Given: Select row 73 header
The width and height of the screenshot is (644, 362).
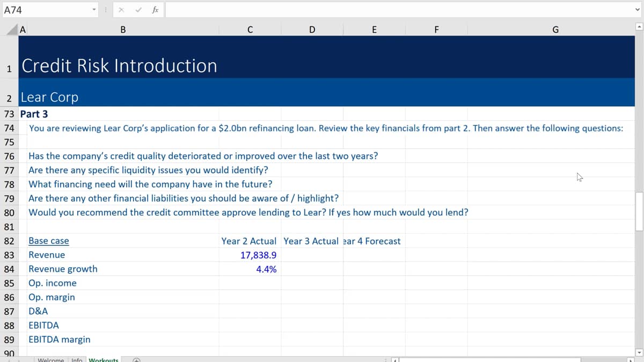Looking at the screenshot, I should click(x=9, y=114).
